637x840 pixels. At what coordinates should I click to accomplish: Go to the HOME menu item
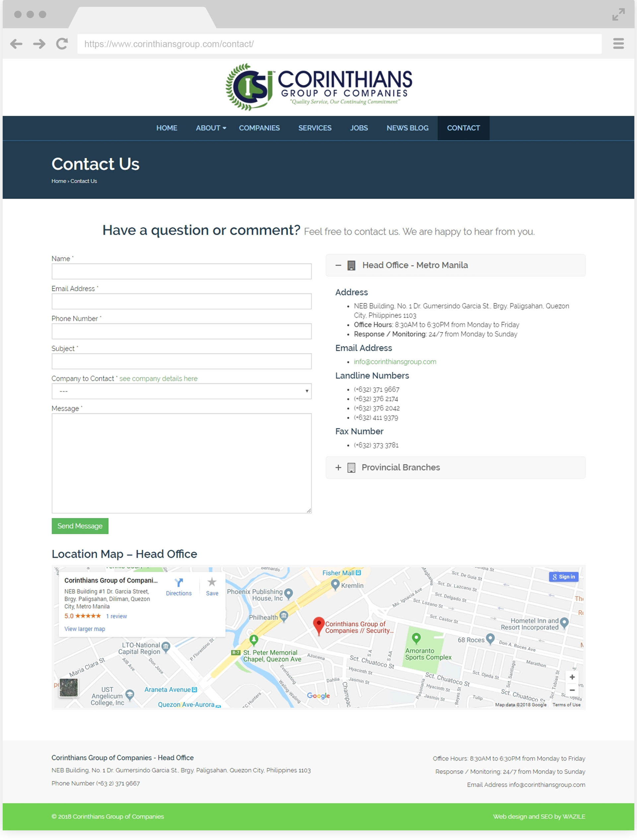point(167,128)
